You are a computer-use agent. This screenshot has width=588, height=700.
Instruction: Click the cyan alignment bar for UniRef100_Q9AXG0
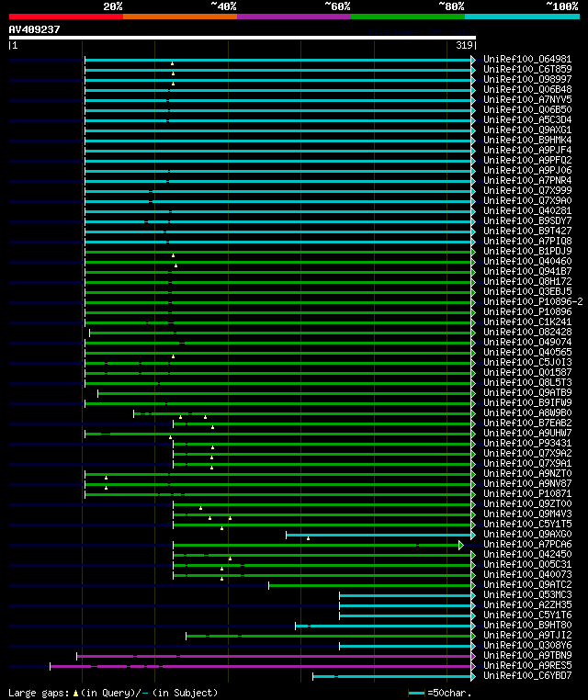coord(379,535)
